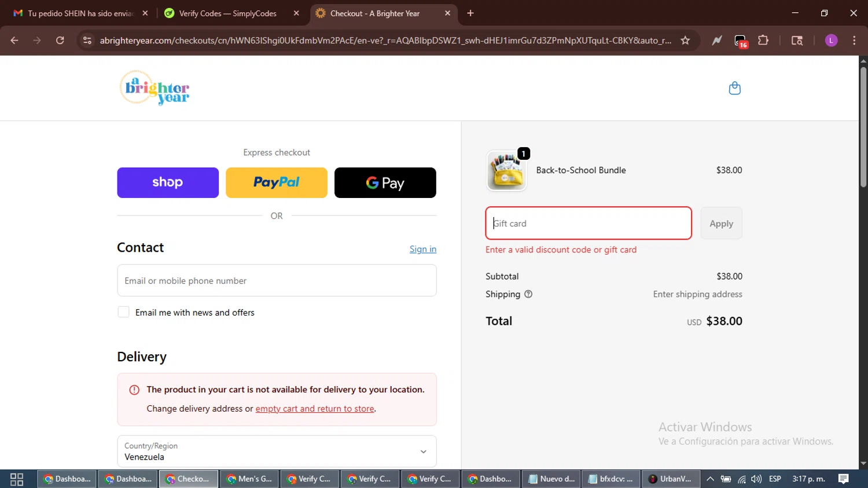Pay with the Google Pay button
868x488 pixels.
click(x=385, y=182)
